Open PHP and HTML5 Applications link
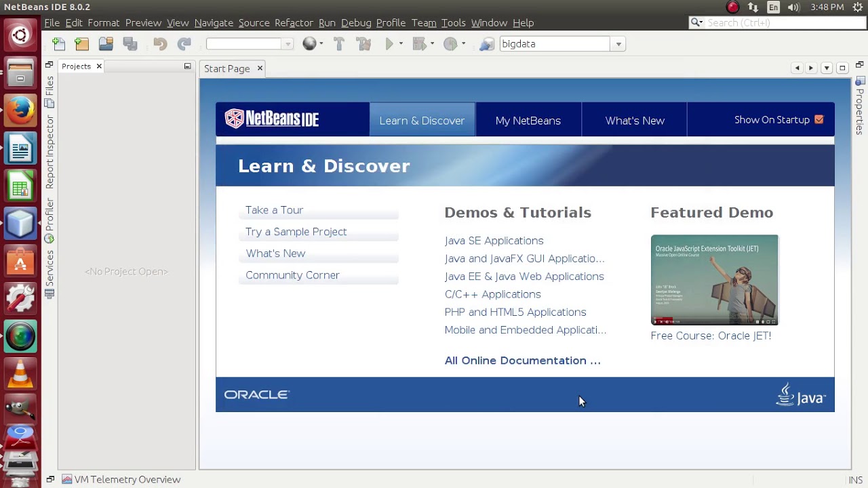This screenshot has width=868, height=488. tap(515, 312)
